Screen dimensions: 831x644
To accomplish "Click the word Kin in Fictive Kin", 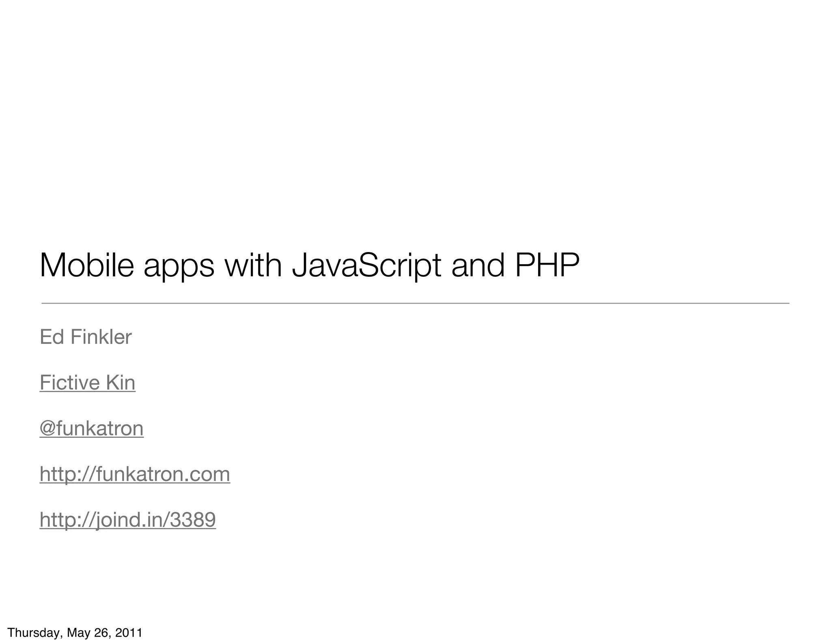I will (x=121, y=383).
